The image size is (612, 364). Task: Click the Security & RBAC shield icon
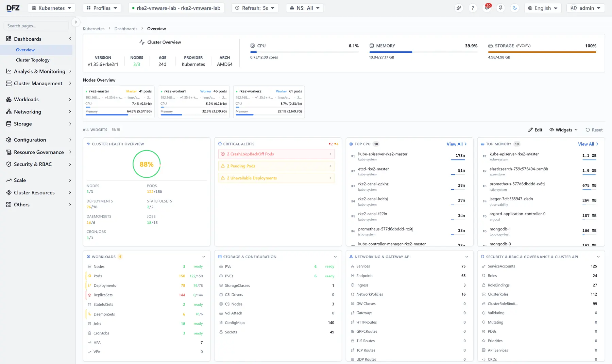tap(9, 164)
